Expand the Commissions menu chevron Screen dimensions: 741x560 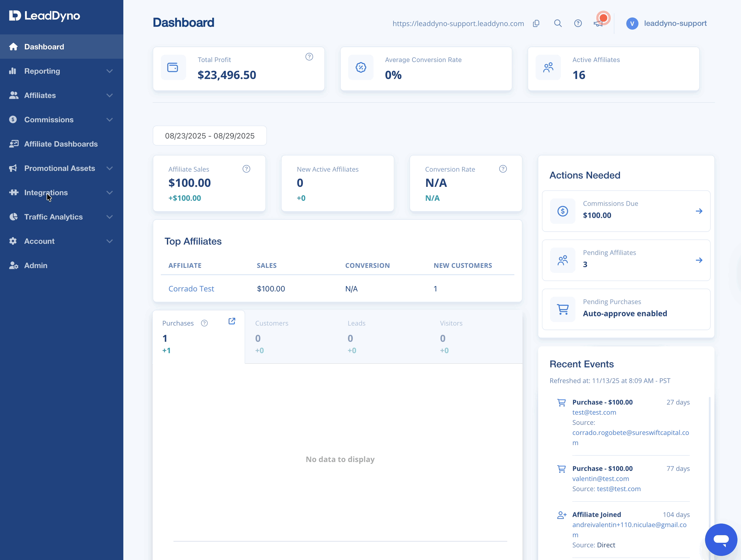[x=110, y=119]
